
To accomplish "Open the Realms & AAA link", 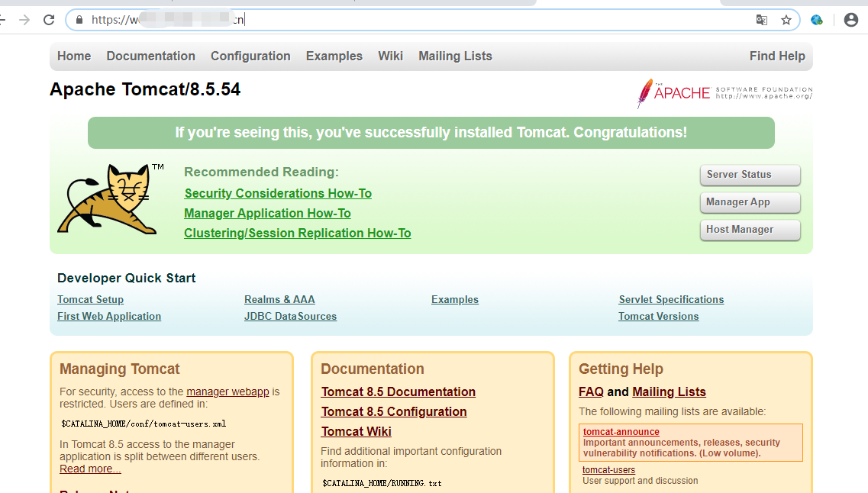I will [279, 299].
